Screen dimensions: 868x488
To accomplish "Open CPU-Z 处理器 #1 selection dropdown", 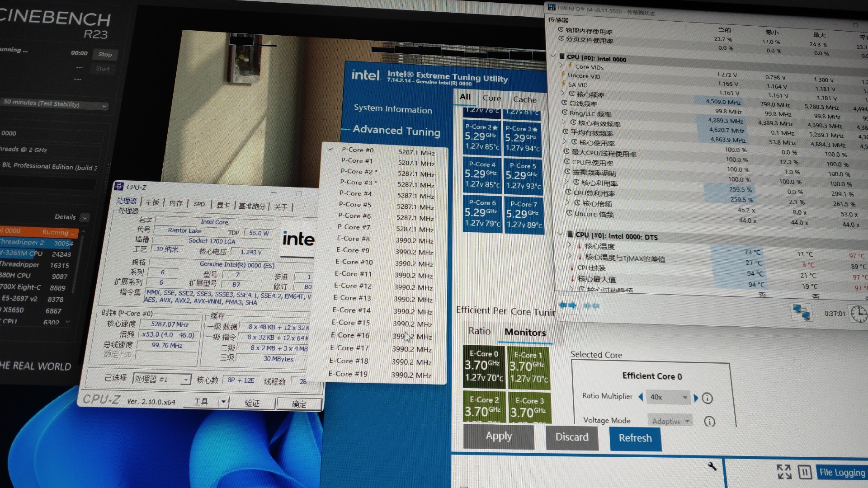I will coord(161,379).
